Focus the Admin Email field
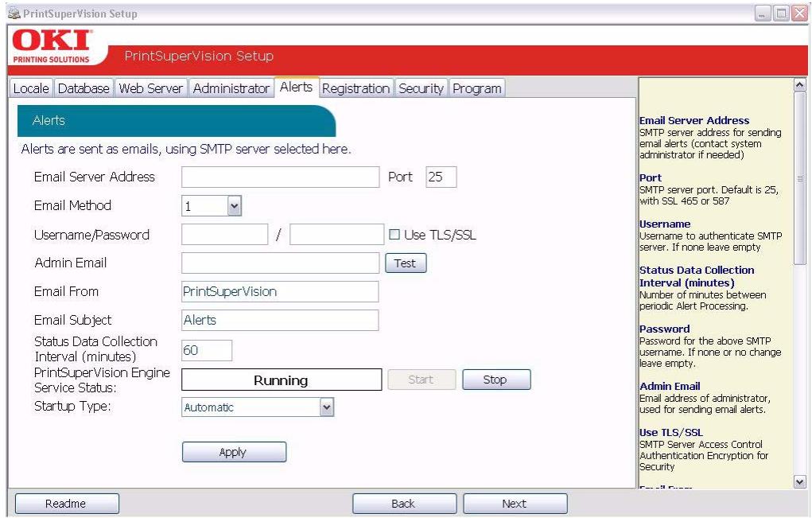Viewport: 812px width, 518px height. coord(280,263)
